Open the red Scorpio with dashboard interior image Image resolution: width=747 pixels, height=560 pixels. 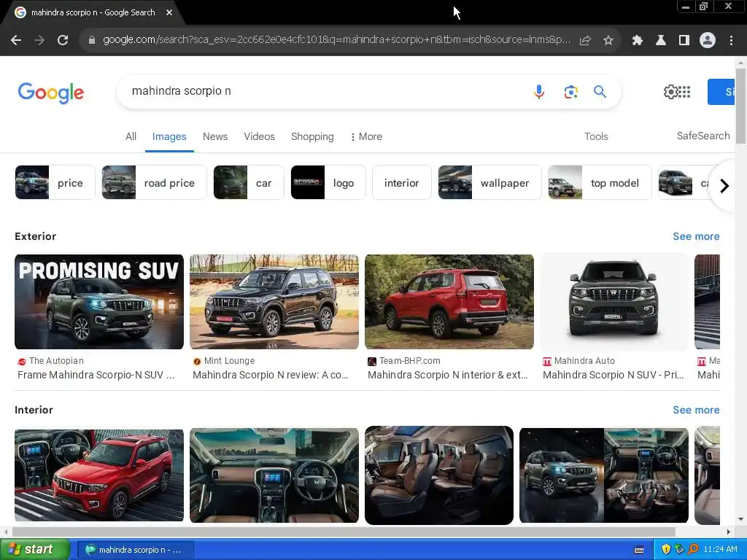[99, 475]
